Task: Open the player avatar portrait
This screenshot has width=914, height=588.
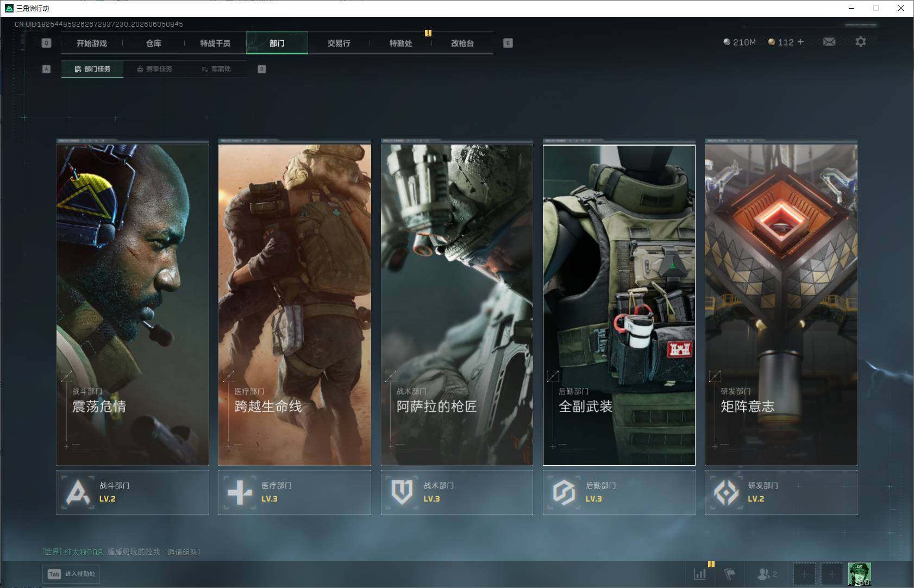Action: 860,574
